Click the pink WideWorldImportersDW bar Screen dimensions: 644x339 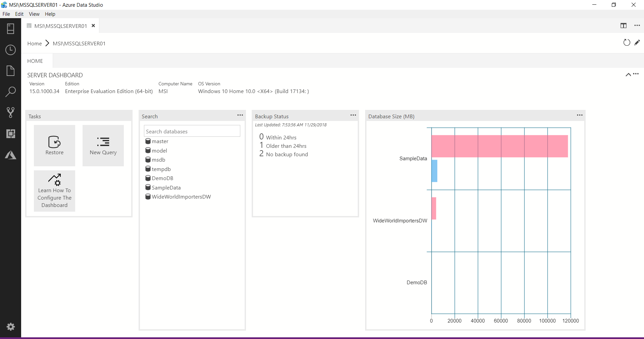tap(434, 208)
